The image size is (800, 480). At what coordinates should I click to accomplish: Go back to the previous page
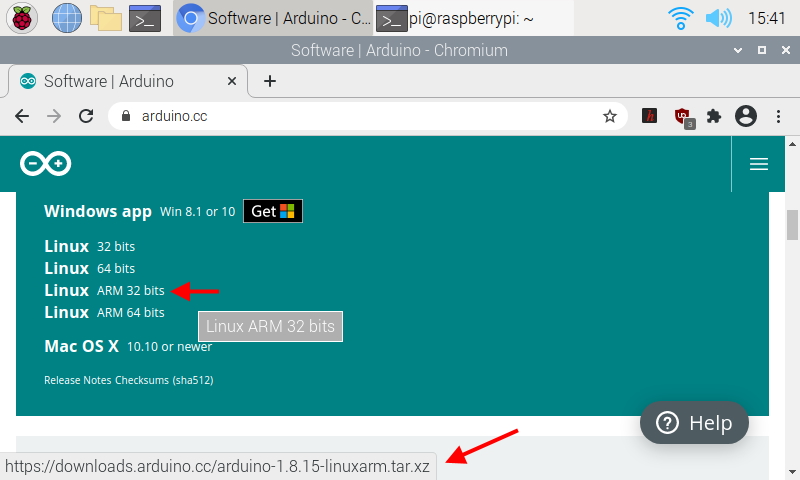point(22,116)
